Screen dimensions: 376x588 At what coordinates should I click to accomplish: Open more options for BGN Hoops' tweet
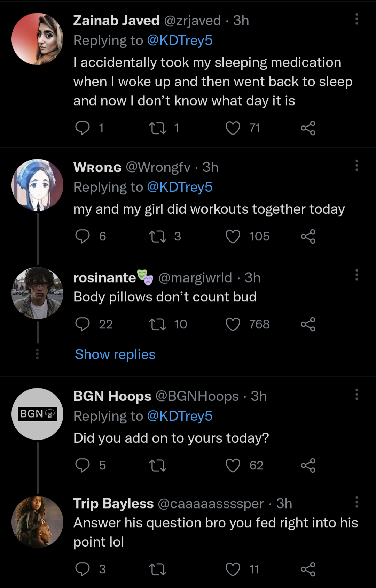[x=357, y=395]
